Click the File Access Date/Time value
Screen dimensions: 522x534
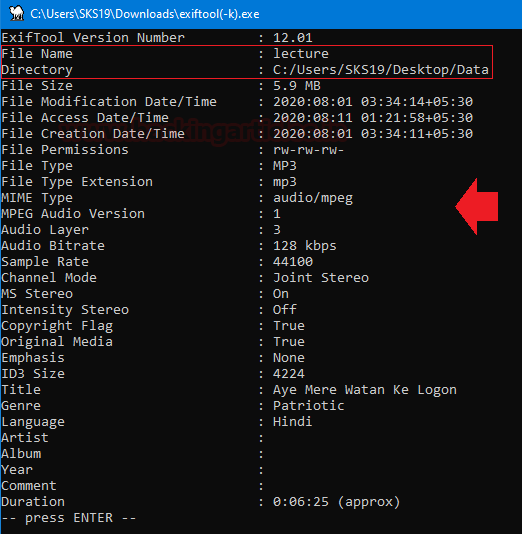[x=373, y=117]
